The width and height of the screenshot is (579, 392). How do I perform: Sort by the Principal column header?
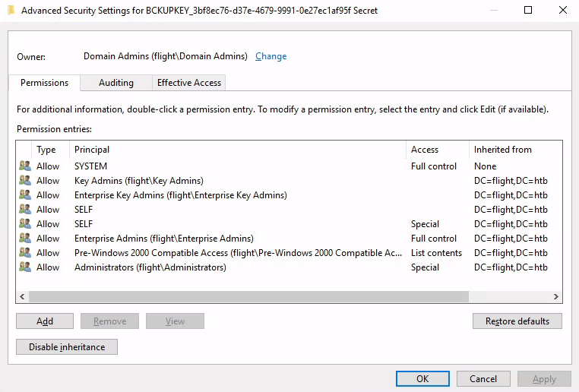click(238, 150)
